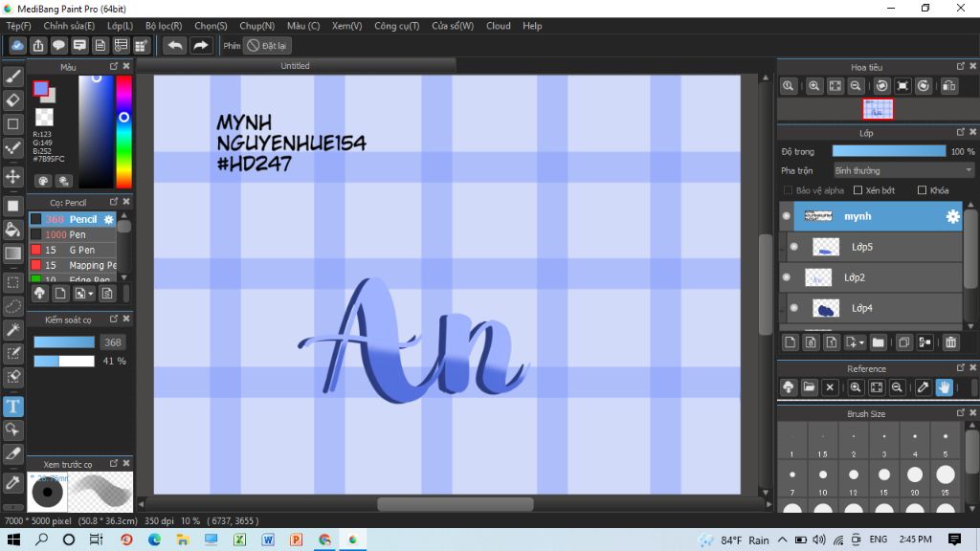This screenshot has width=980, height=551.
Task: Choose the Mapping Pen brush
Action: [x=73, y=265]
